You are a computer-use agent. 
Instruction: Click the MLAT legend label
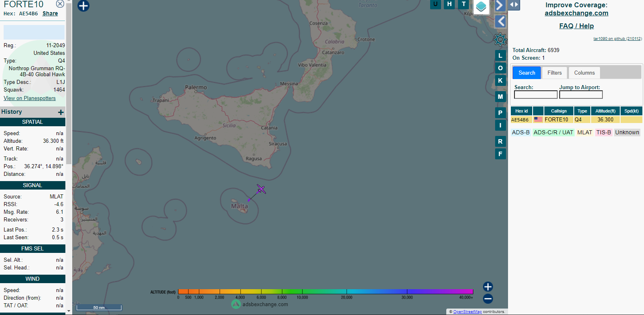585,132
